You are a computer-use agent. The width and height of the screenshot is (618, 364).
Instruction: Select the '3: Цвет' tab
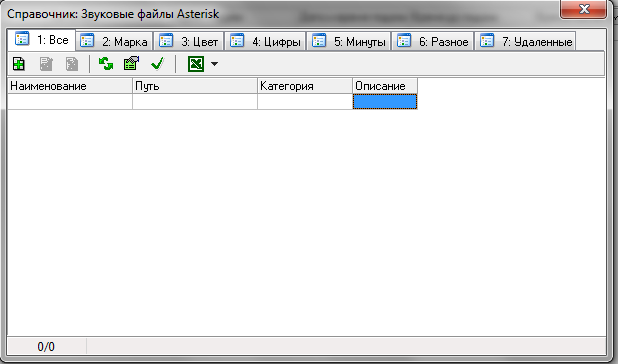(x=189, y=41)
